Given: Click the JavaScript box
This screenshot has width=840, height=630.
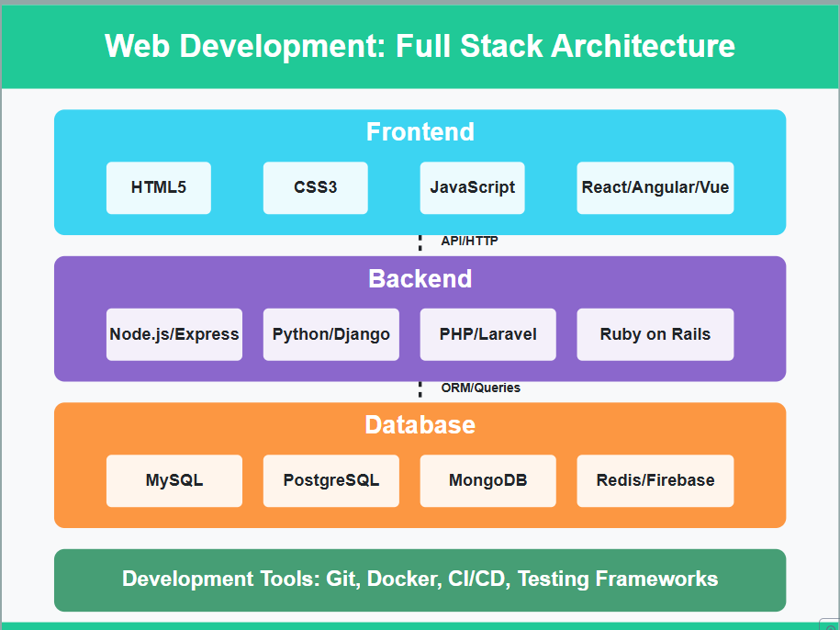Looking at the screenshot, I should pyautogui.click(x=473, y=188).
